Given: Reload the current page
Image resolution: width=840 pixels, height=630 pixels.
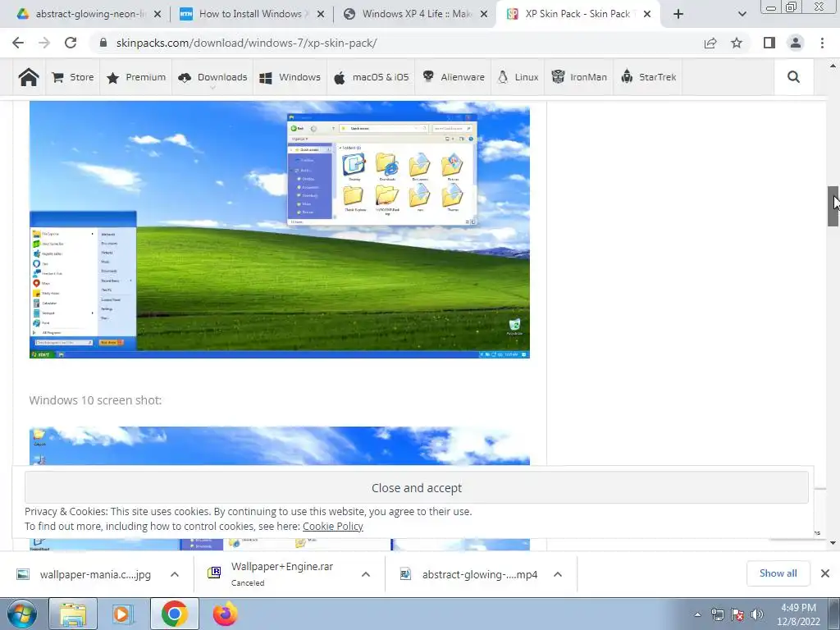Looking at the screenshot, I should 71,43.
